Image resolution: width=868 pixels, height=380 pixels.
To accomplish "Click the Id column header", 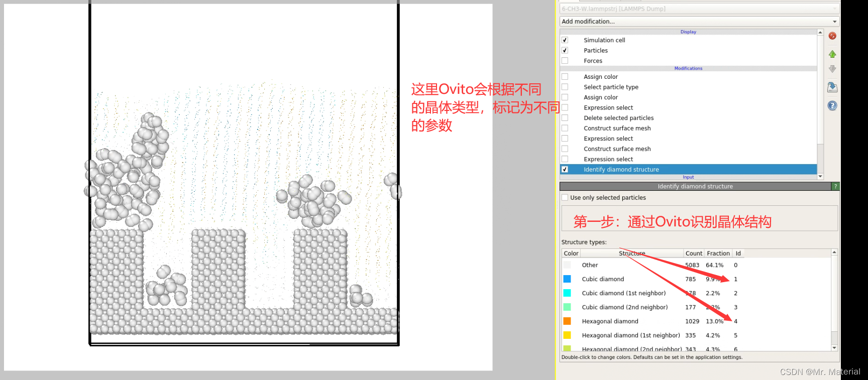I will tap(738, 254).
